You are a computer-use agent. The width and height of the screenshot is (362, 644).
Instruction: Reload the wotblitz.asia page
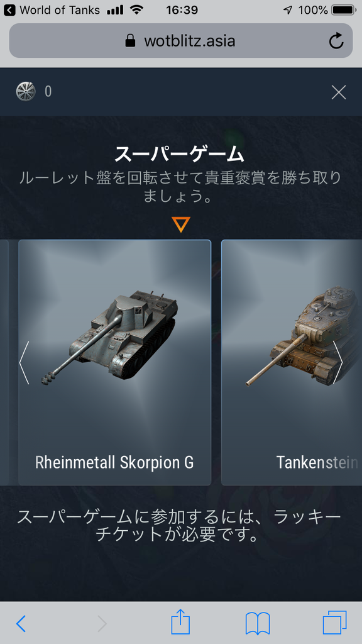pos(336,41)
